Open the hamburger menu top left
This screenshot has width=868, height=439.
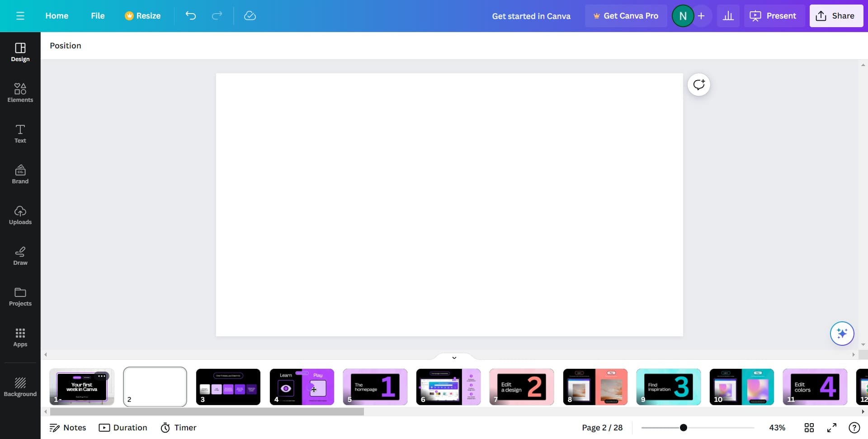click(20, 15)
